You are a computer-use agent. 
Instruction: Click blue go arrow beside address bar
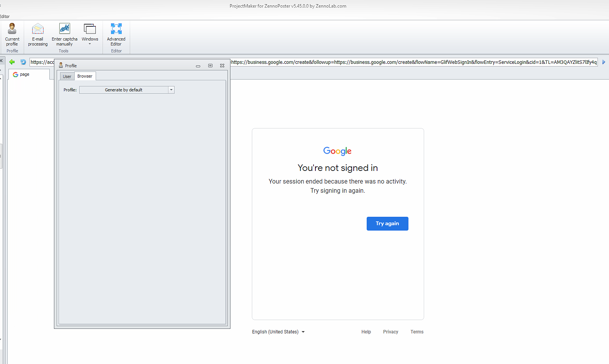[604, 62]
